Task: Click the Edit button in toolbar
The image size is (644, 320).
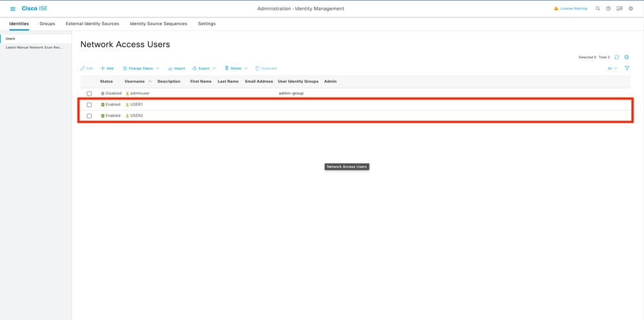Action: tap(86, 68)
